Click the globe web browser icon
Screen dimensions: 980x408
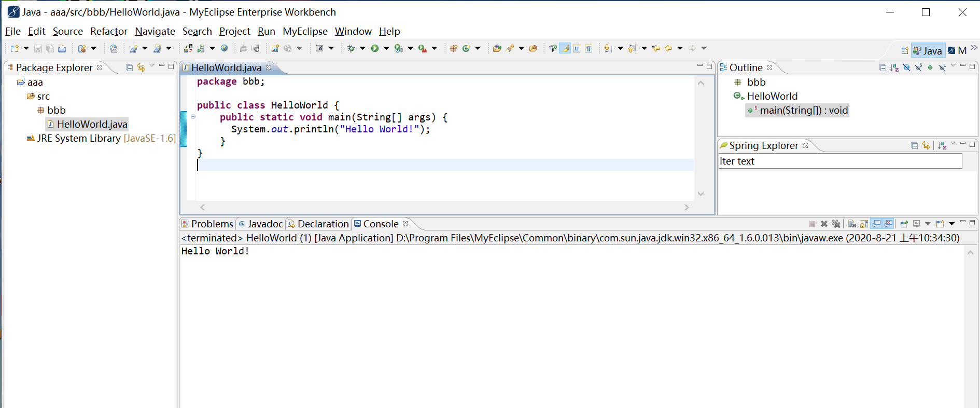(x=225, y=48)
